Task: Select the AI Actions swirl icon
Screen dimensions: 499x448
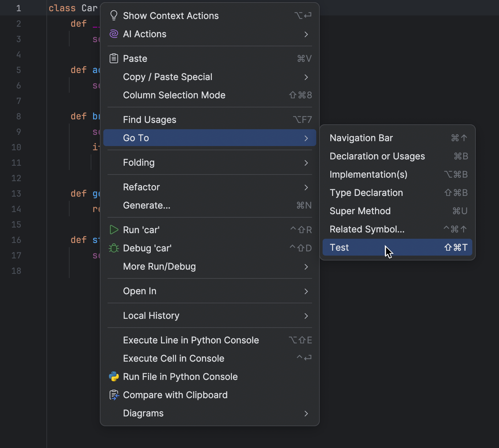Action: tap(114, 34)
